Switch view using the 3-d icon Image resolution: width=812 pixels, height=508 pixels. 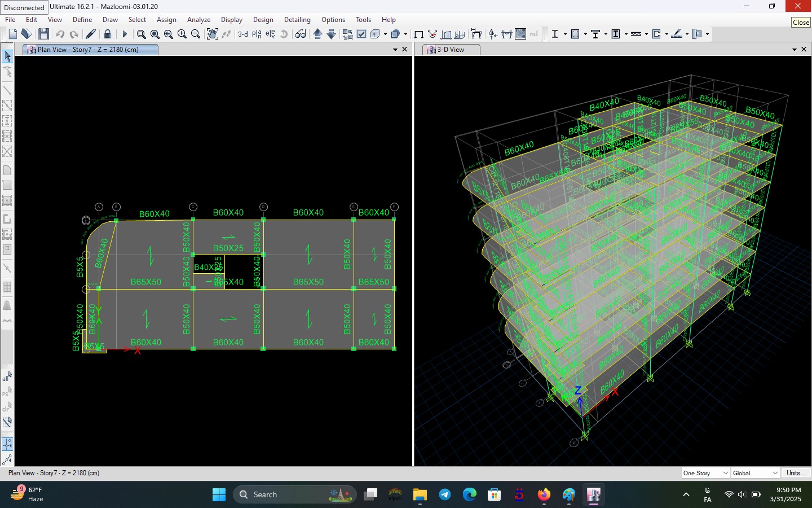click(242, 34)
